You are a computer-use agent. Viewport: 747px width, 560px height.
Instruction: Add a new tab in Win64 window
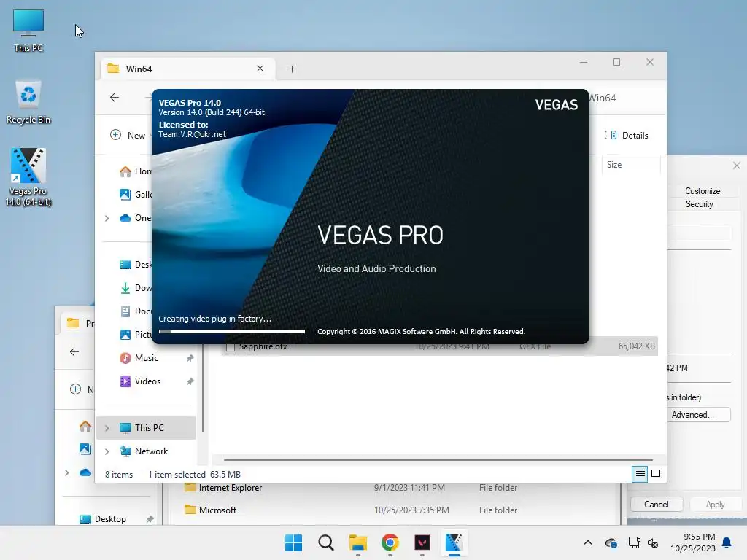pos(292,69)
